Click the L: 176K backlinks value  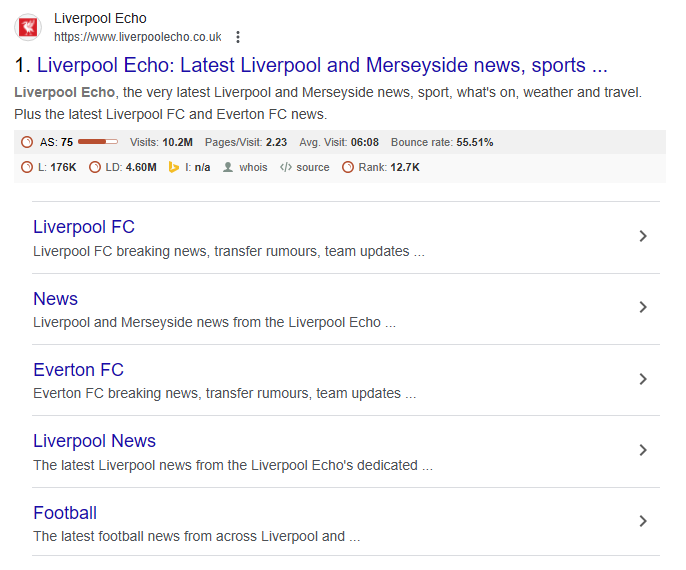click(x=57, y=167)
